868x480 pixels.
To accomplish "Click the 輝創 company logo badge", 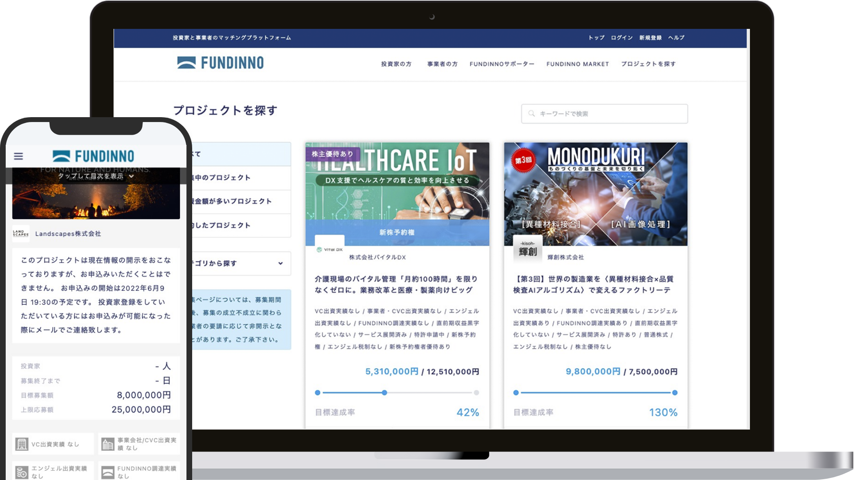I will (528, 249).
